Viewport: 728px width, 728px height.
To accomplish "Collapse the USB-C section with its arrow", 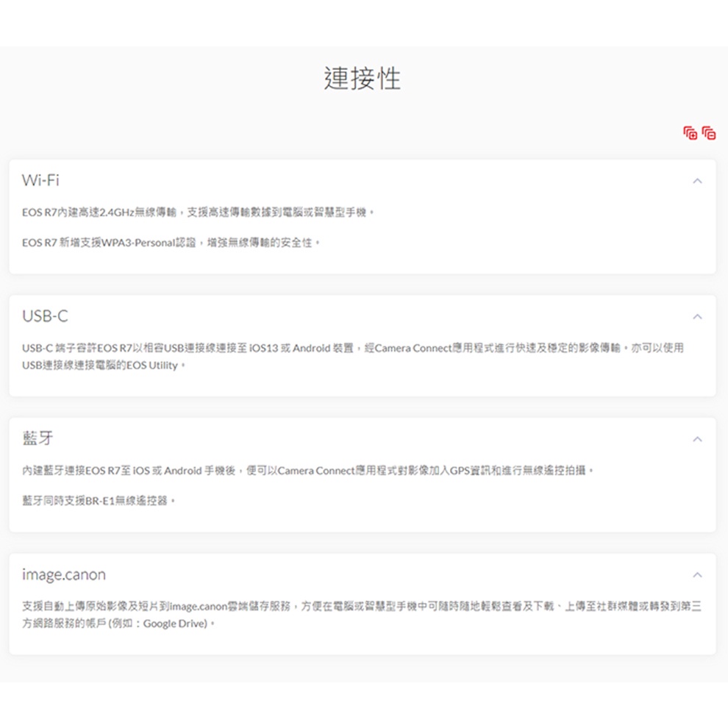I will 697,316.
